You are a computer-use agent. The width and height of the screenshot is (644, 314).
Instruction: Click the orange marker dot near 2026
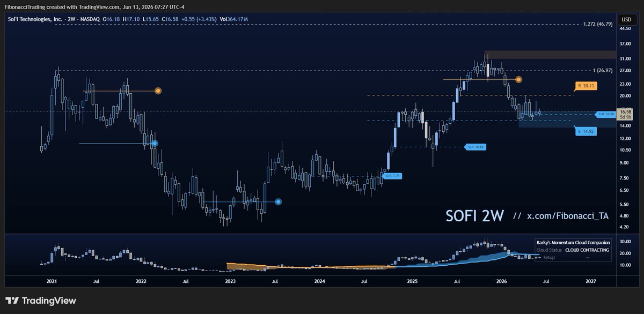tap(518, 79)
